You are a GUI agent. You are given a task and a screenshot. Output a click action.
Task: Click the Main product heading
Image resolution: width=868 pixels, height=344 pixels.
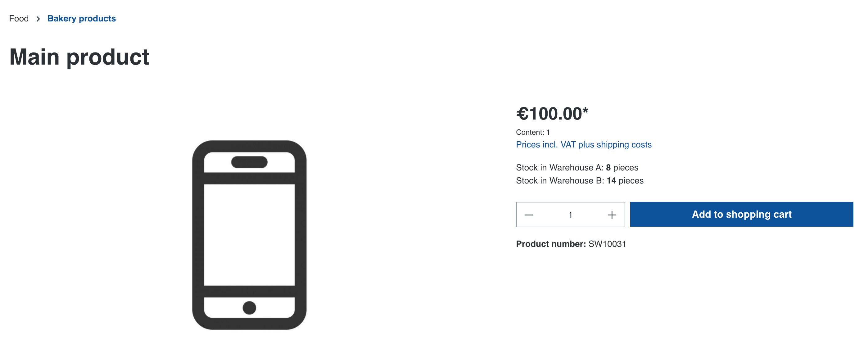79,57
